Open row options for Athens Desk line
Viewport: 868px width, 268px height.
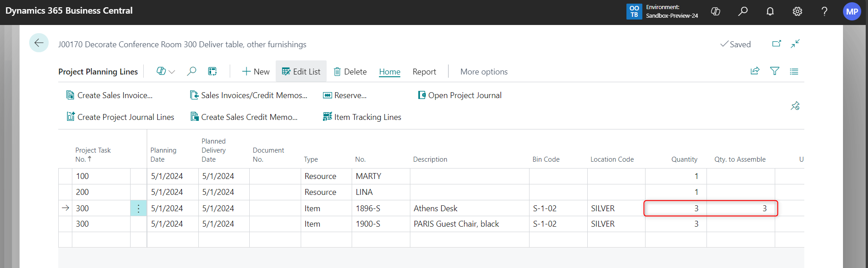(x=138, y=208)
